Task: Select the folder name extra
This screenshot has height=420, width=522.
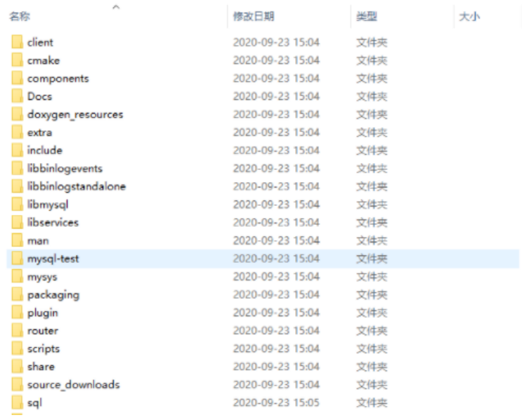Action: click(x=39, y=132)
